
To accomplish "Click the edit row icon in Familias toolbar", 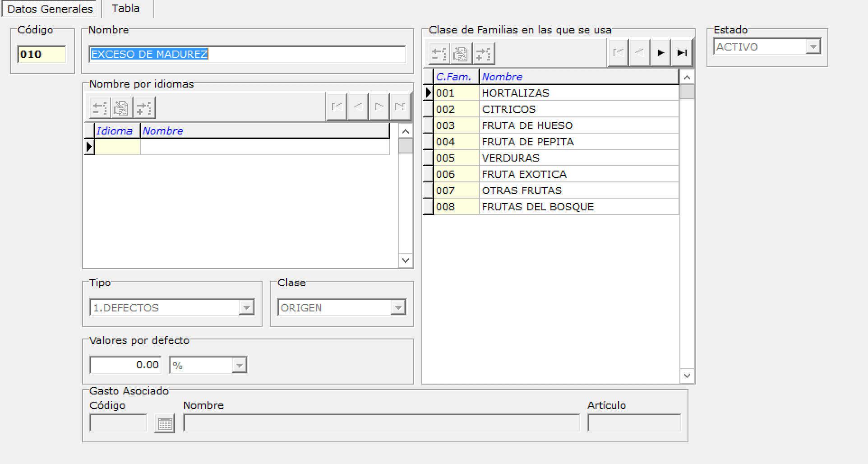I will pos(461,54).
